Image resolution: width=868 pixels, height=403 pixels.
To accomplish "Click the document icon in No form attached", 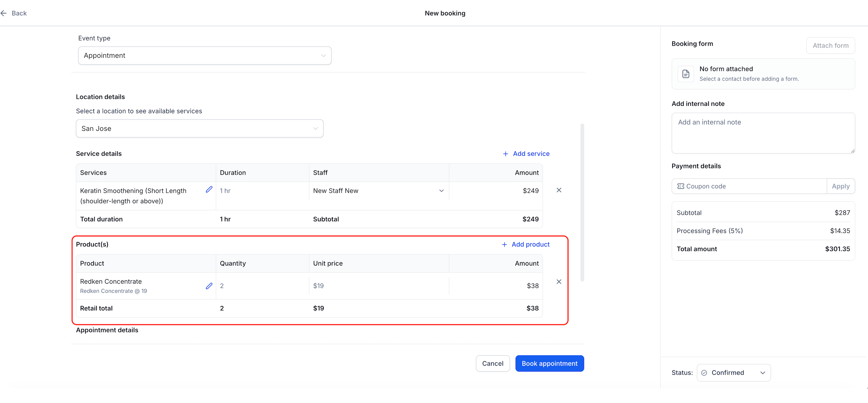I will [686, 74].
